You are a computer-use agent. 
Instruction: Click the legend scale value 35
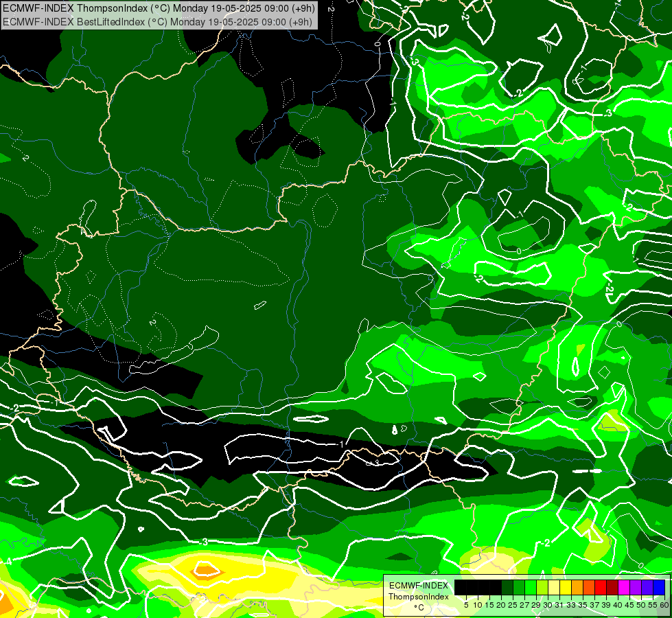pyautogui.click(x=583, y=605)
